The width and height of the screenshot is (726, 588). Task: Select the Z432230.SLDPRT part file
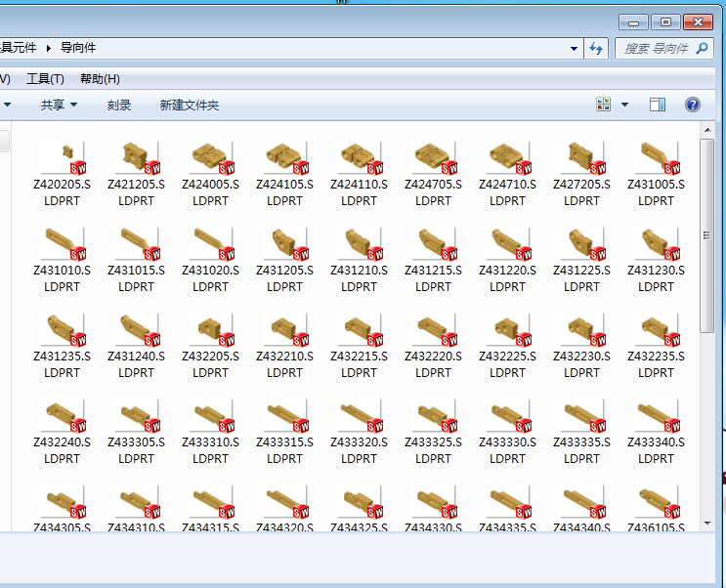pos(581,346)
